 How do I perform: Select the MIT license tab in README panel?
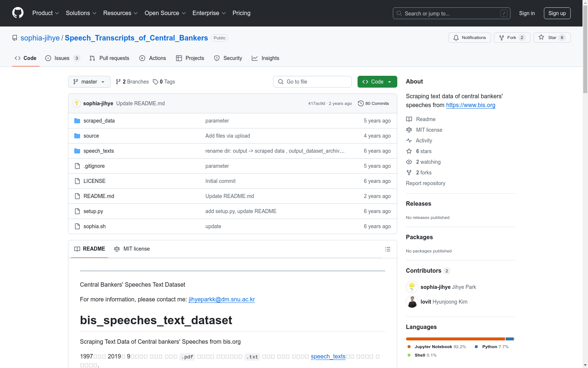pyautogui.click(x=132, y=249)
